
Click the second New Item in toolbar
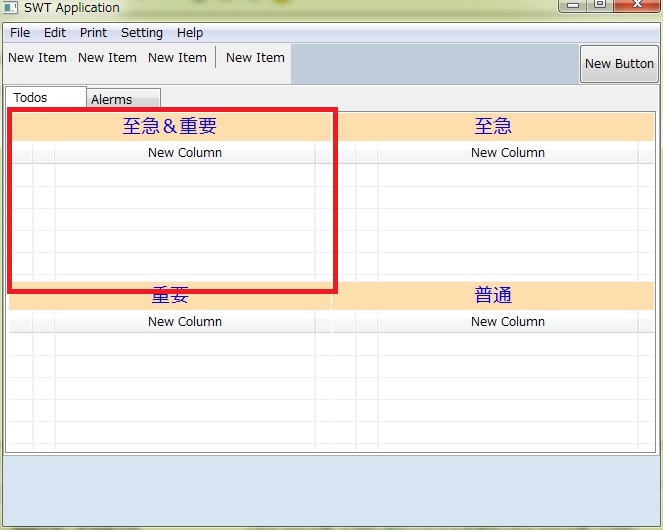[x=108, y=58]
